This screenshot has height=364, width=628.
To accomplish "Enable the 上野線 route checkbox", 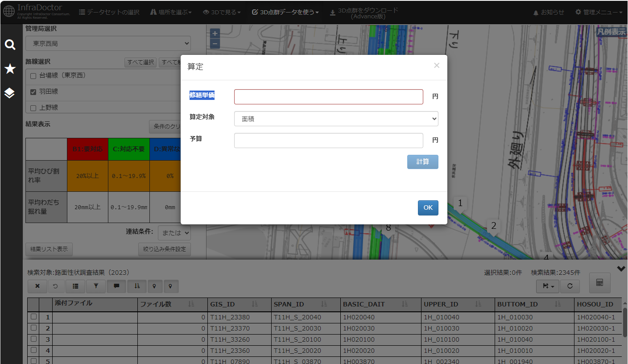I will click(33, 108).
